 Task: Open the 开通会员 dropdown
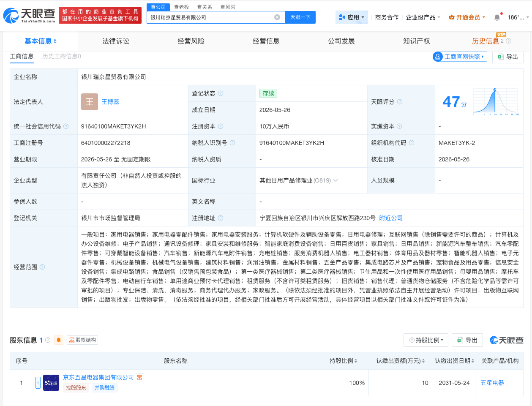[x=467, y=17]
